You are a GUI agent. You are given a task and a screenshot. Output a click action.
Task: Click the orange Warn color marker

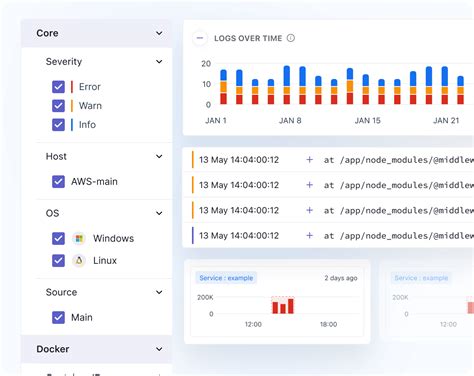[72, 106]
